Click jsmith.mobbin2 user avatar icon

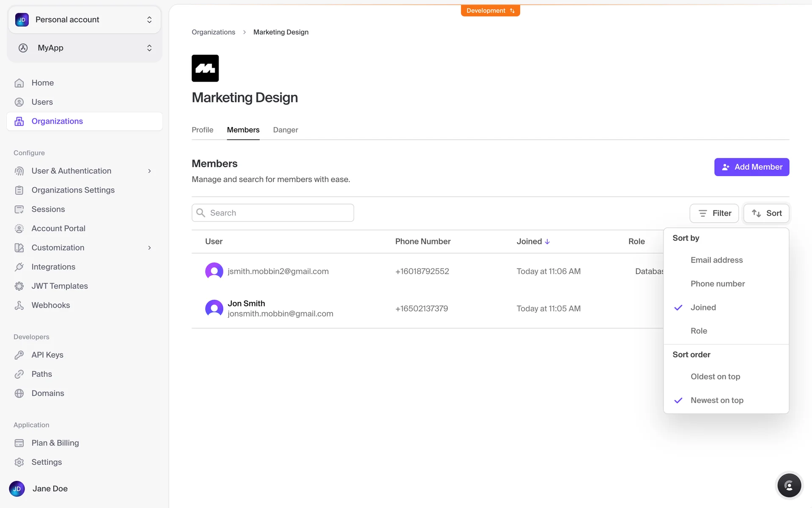tap(214, 271)
